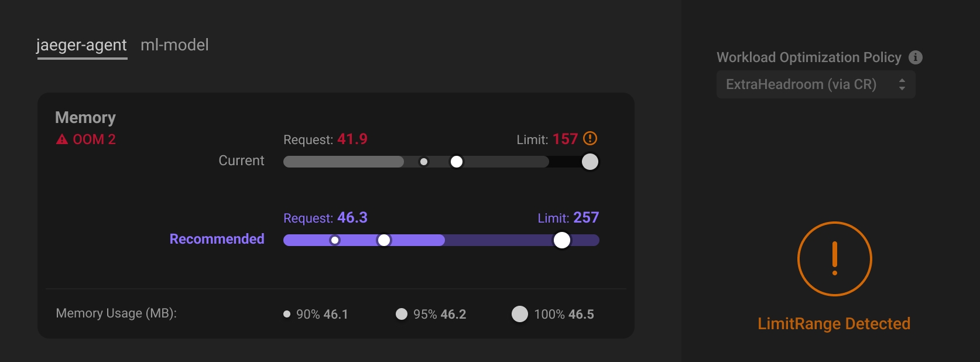
Task: Click the OOM 2 alert text
Action: [x=94, y=139]
